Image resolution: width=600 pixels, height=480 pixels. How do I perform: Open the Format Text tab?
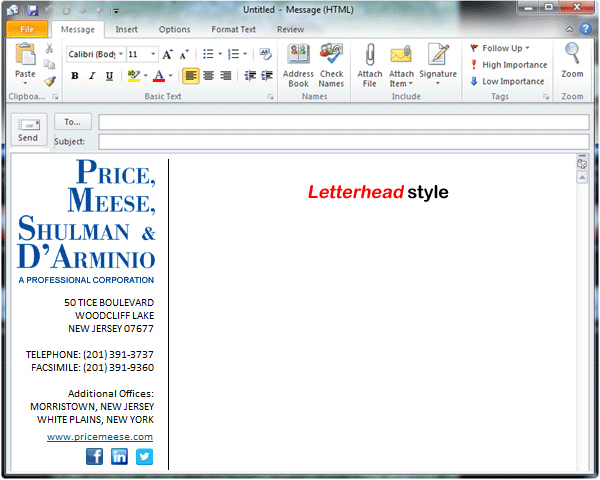point(234,30)
